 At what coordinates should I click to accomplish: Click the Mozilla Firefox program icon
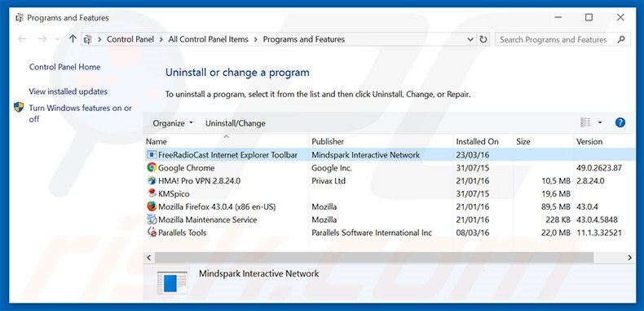pyautogui.click(x=152, y=207)
